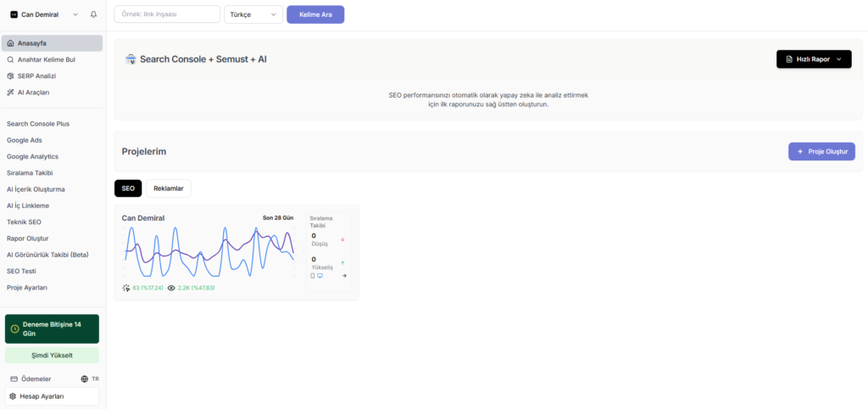
Task: Click the mobile device icon in Sıralama Takibi
Action: pyautogui.click(x=312, y=276)
